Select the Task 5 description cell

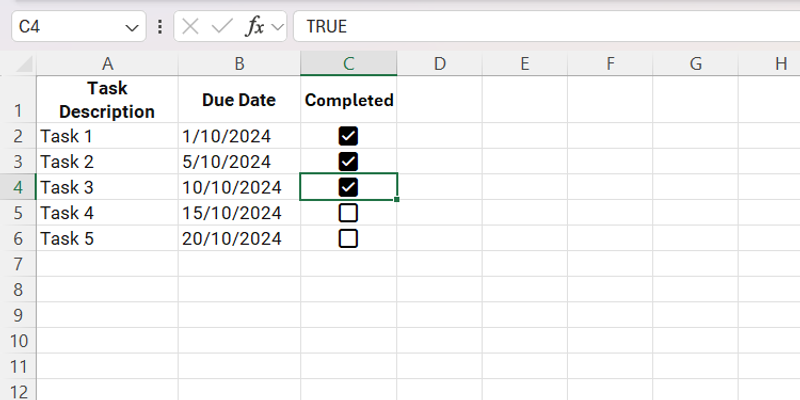click(x=107, y=239)
